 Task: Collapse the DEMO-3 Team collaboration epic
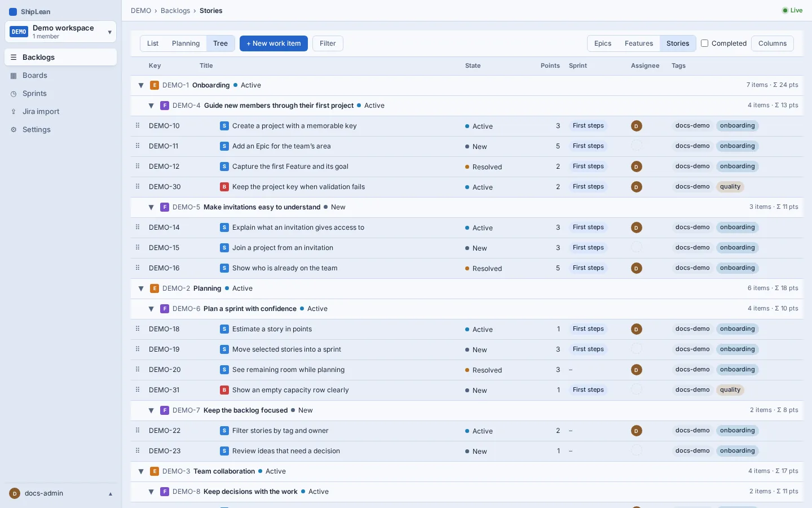(x=141, y=471)
